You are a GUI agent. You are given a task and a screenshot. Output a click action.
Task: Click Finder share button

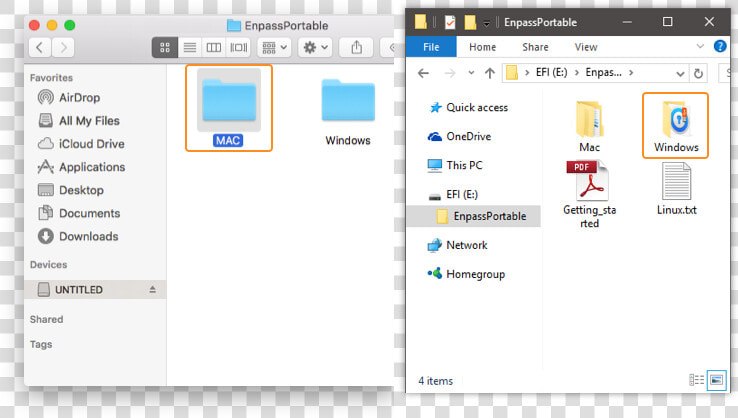click(356, 48)
